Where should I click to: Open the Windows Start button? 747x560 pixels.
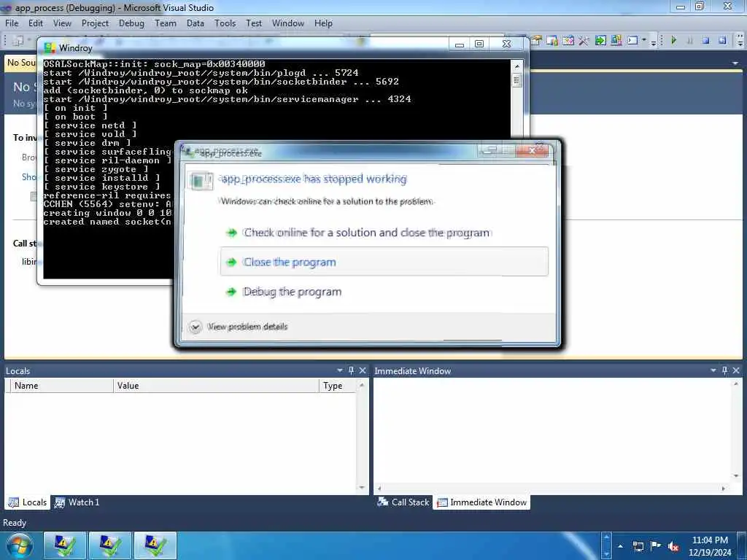point(19,545)
